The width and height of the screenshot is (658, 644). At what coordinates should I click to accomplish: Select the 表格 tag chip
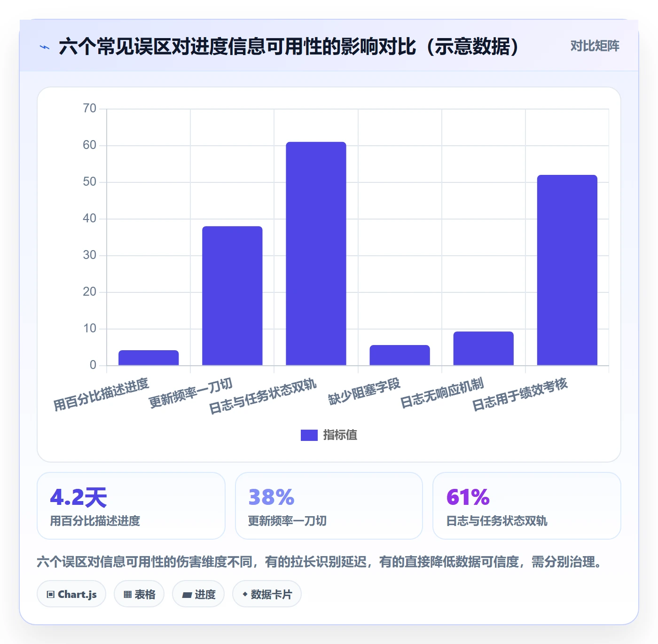tap(139, 594)
